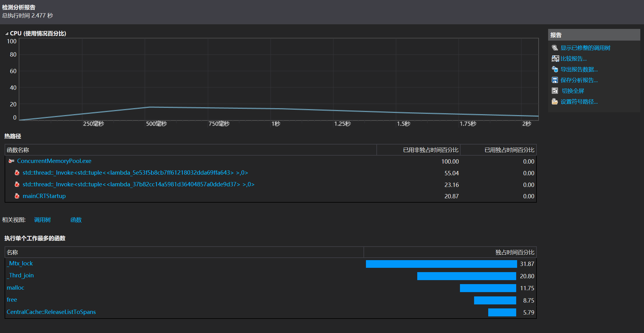Click the save analysis report floppy icon
Viewport: 644px width, 333px height.
pyautogui.click(x=555, y=80)
